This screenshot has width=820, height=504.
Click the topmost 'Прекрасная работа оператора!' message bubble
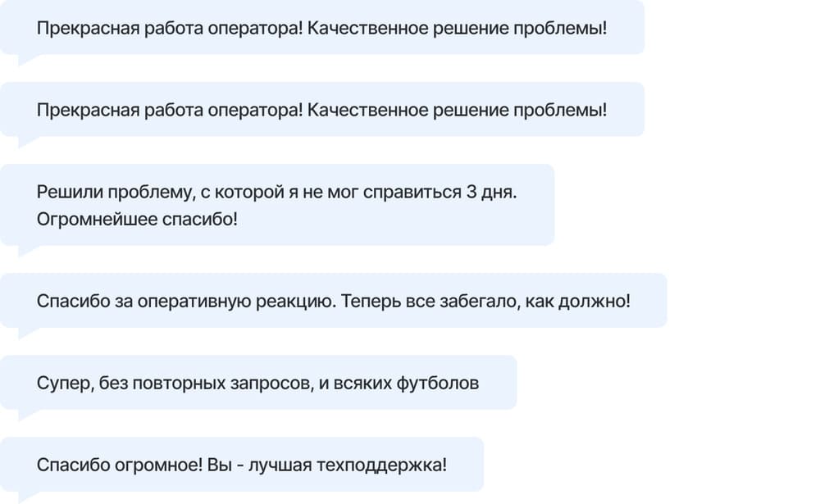pos(322,27)
